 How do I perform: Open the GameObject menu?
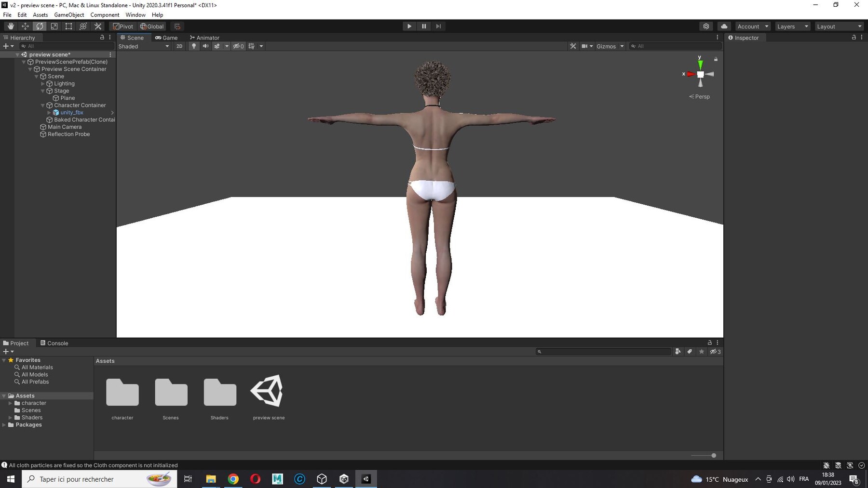(x=69, y=15)
